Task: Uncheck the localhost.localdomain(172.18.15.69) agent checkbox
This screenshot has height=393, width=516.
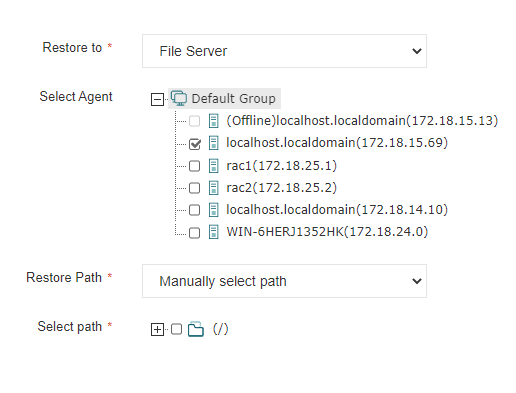Action: point(195,144)
